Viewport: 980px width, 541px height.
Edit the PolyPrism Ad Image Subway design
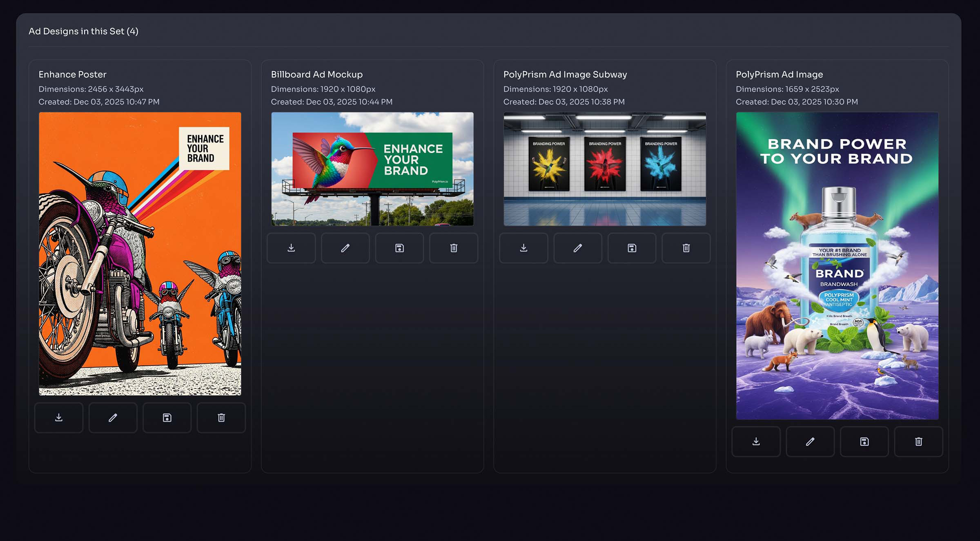click(x=578, y=248)
